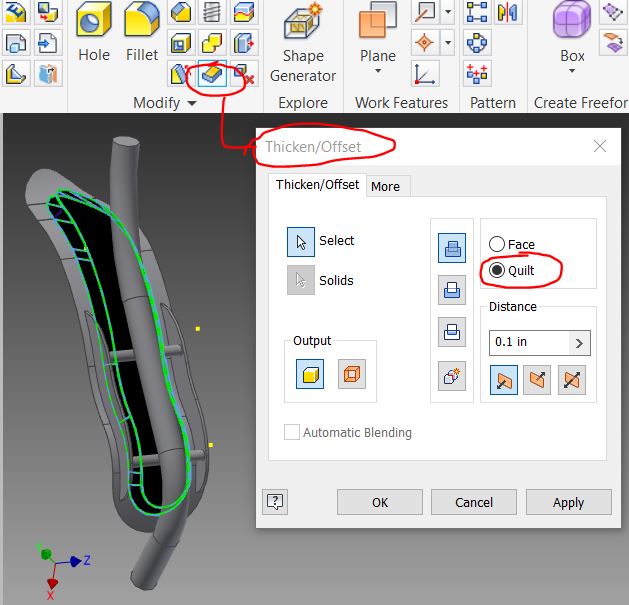This screenshot has height=605, width=629.
Task: Expand the Modify panel dropdown arrow
Action: (192, 103)
